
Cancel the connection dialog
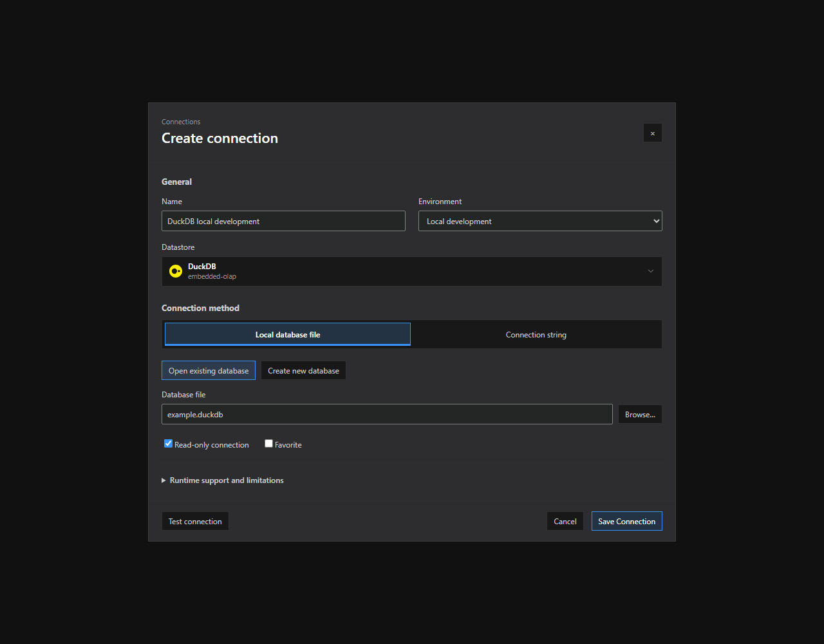click(x=565, y=521)
